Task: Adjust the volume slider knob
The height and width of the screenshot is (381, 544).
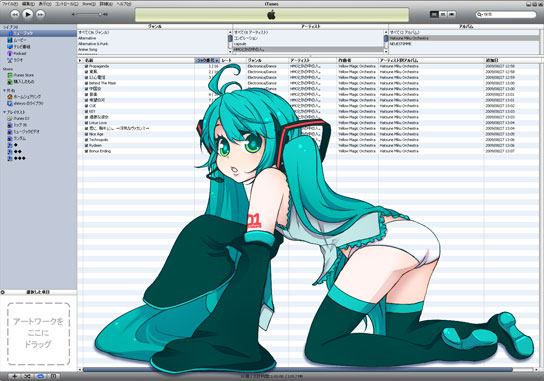Action: point(100,14)
